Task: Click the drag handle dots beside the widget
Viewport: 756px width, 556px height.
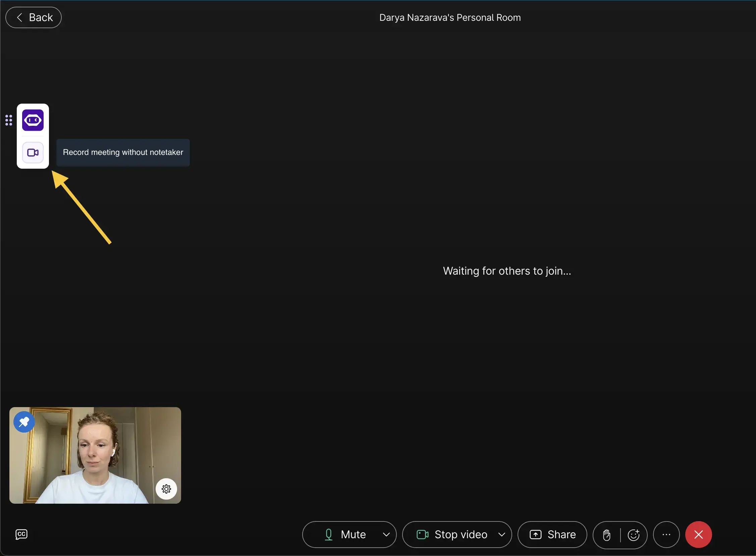Action: click(x=8, y=120)
